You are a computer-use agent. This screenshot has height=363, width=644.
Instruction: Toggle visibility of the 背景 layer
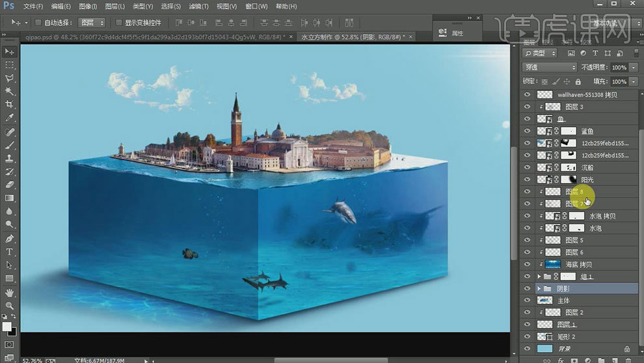(527, 349)
